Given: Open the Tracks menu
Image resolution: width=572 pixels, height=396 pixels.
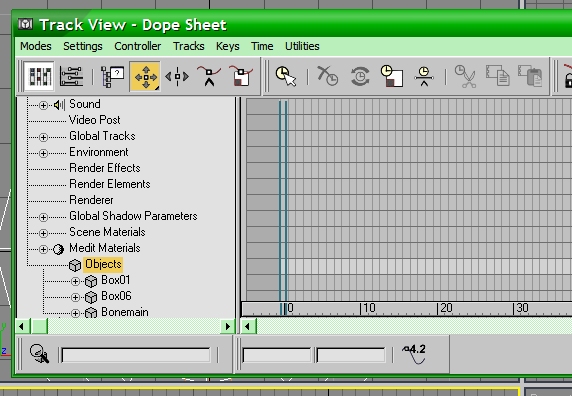Looking at the screenshot, I should pyautogui.click(x=189, y=46).
